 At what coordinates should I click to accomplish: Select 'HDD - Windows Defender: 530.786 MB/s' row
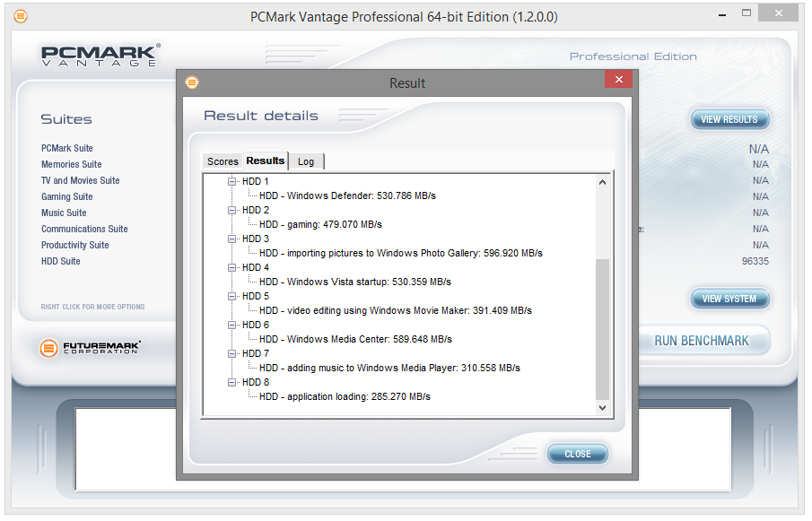347,196
